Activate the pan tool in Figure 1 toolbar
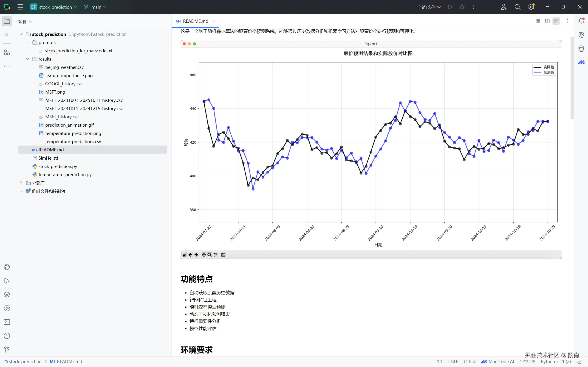 click(x=204, y=255)
